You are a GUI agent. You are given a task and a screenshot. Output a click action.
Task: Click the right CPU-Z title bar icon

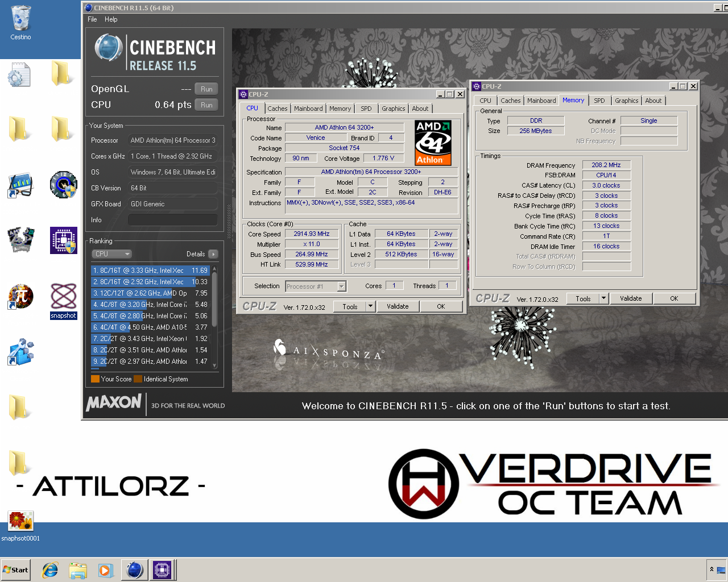(x=477, y=86)
